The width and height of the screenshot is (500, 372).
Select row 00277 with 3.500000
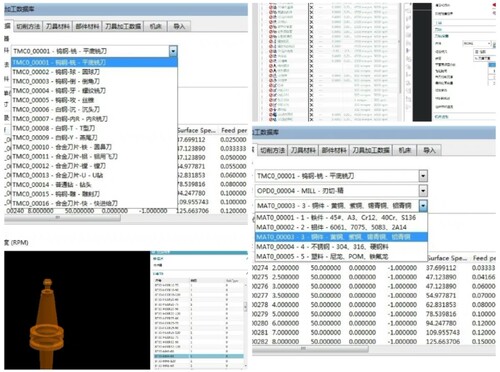point(374,295)
